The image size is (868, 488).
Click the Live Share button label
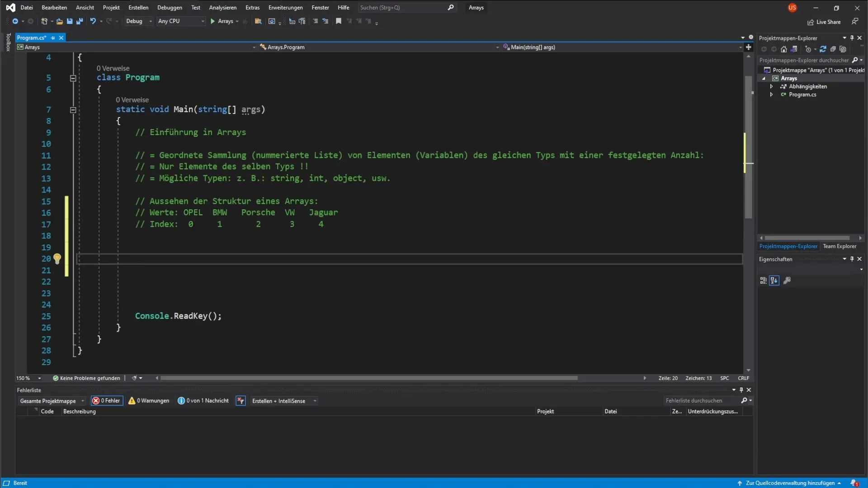pyautogui.click(x=828, y=22)
